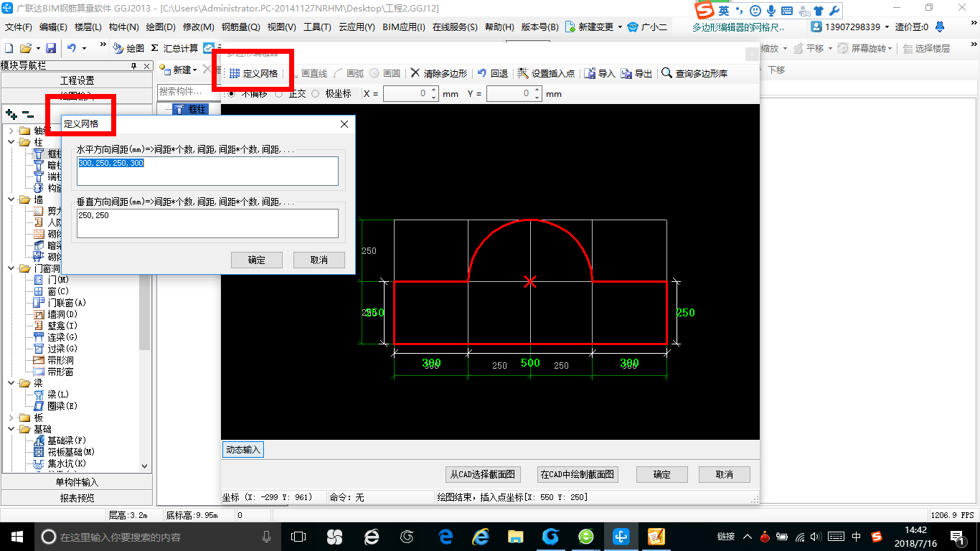Screen dimensions: 980x551
Task: Click 设置插入点 set insertion point
Action: [546, 73]
